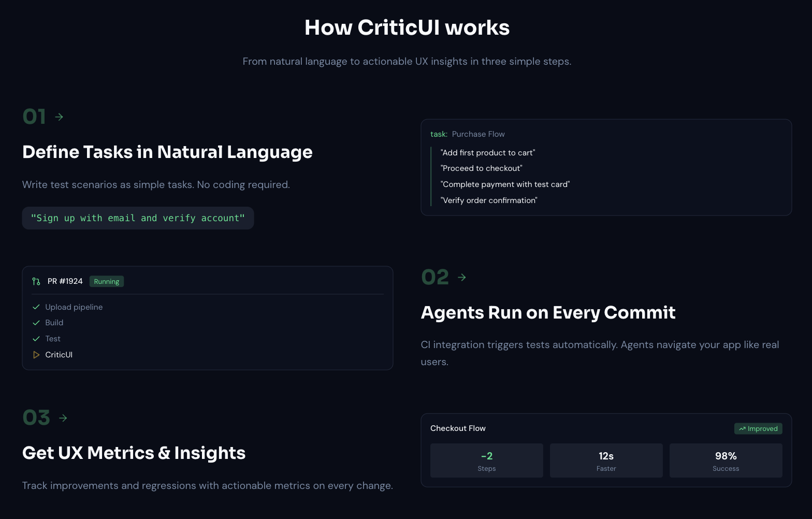Click the "03" step number
812x519 pixels.
(36, 418)
